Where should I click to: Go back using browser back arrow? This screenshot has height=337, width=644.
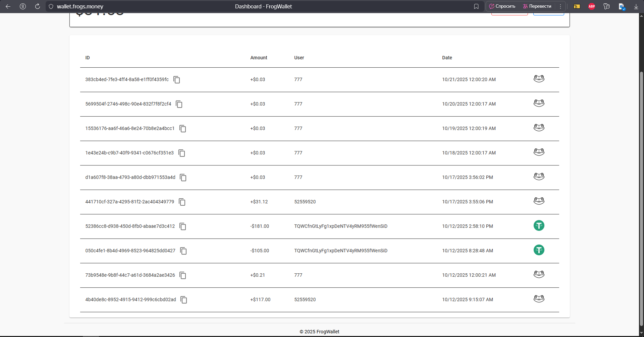(x=8, y=6)
